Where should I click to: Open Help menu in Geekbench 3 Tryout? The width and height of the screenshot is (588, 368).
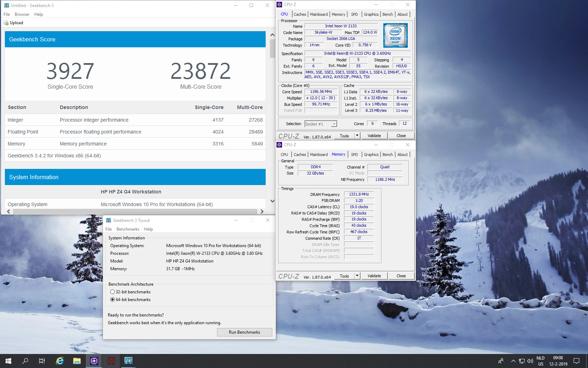coord(148,229)
